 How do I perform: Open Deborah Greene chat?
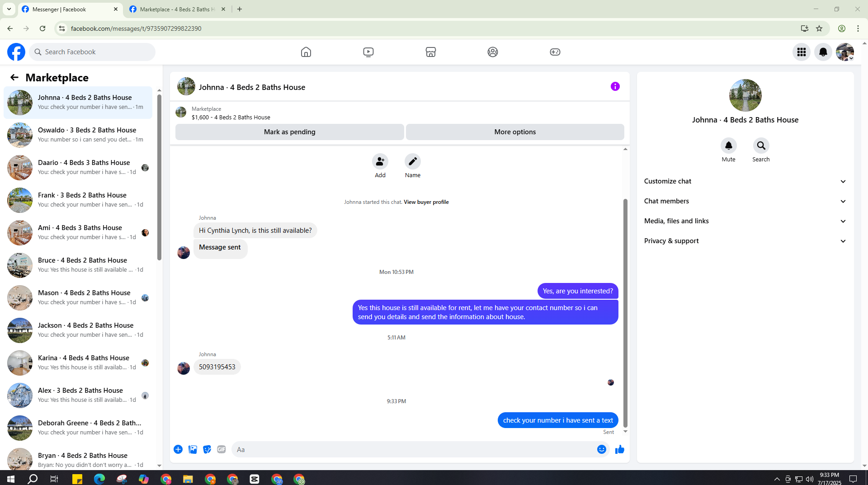(78, 428)
